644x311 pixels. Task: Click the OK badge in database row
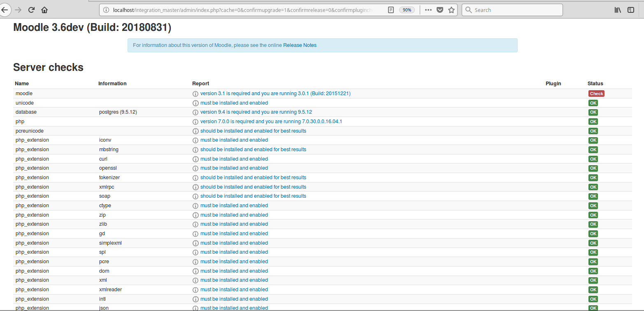click(x=593, y=112)
